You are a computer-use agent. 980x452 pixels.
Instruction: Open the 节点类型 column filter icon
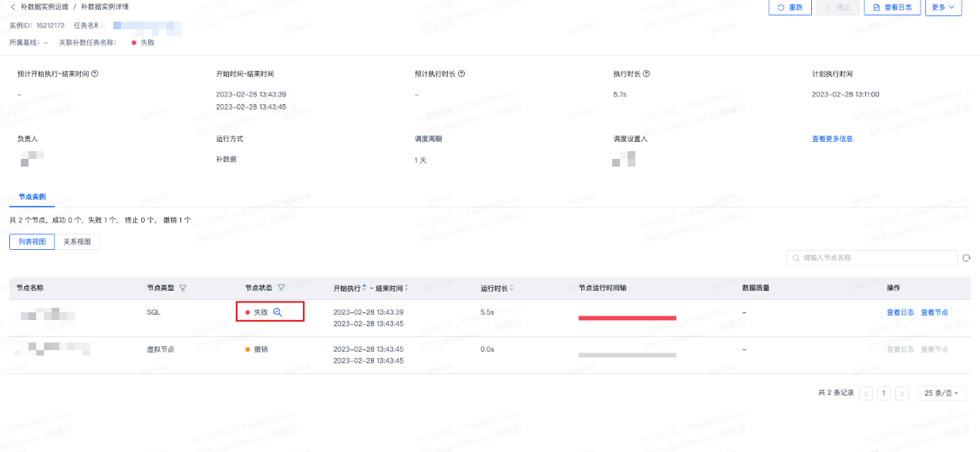(x=183, y=288)
